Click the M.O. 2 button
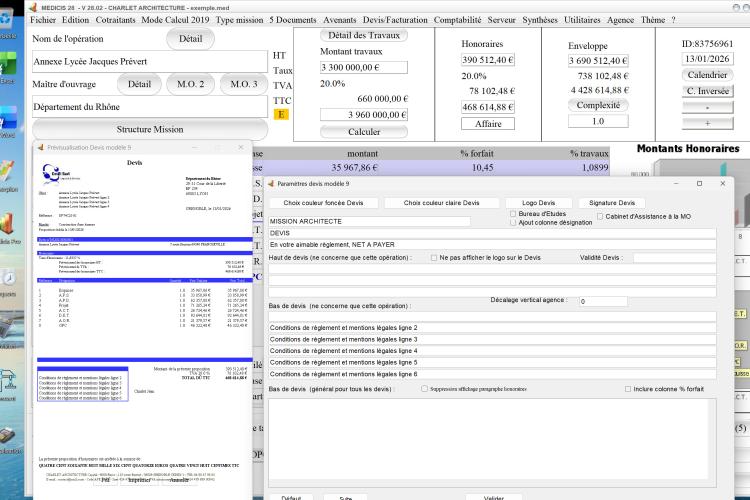The image size is (750, 500). tap(190, 84)
